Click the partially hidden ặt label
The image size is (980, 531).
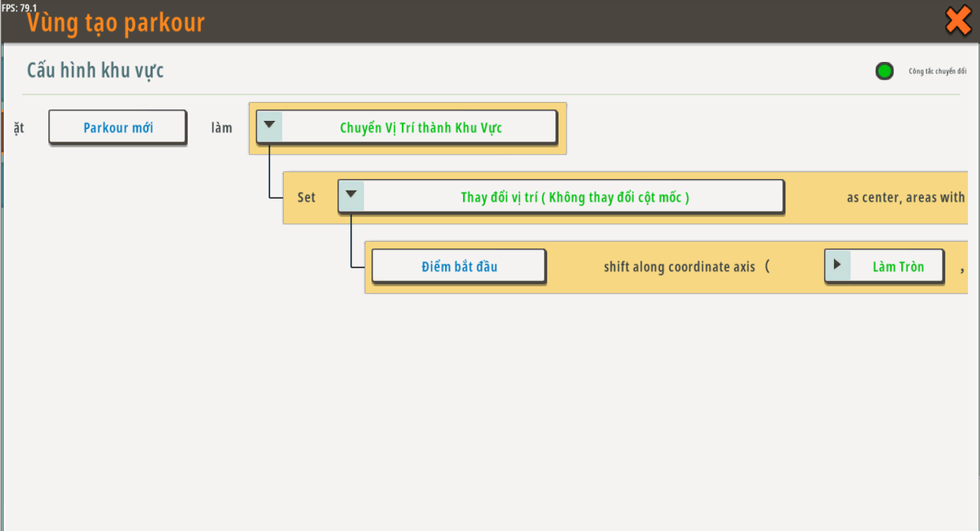(x=18, y=128)
